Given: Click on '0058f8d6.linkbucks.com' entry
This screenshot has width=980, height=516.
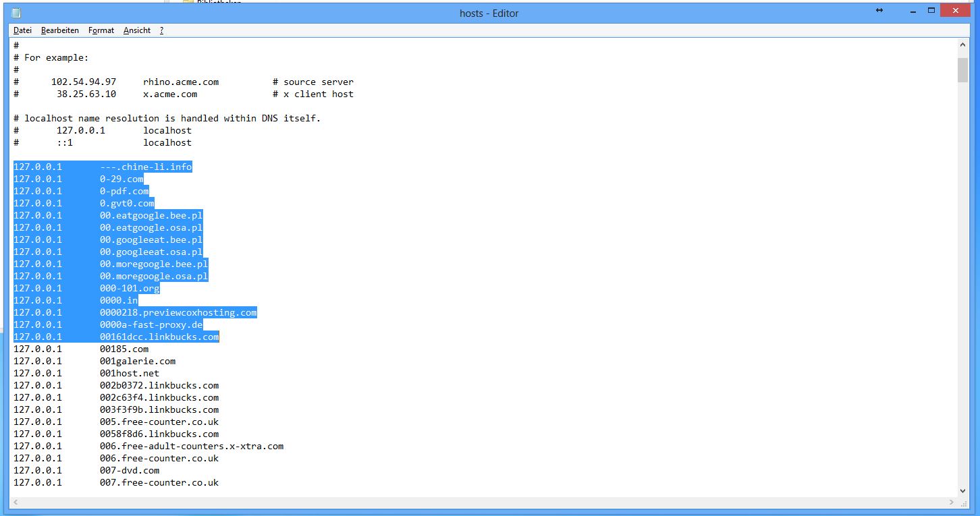Looking at the screenshot, I should tap(159, 434).
